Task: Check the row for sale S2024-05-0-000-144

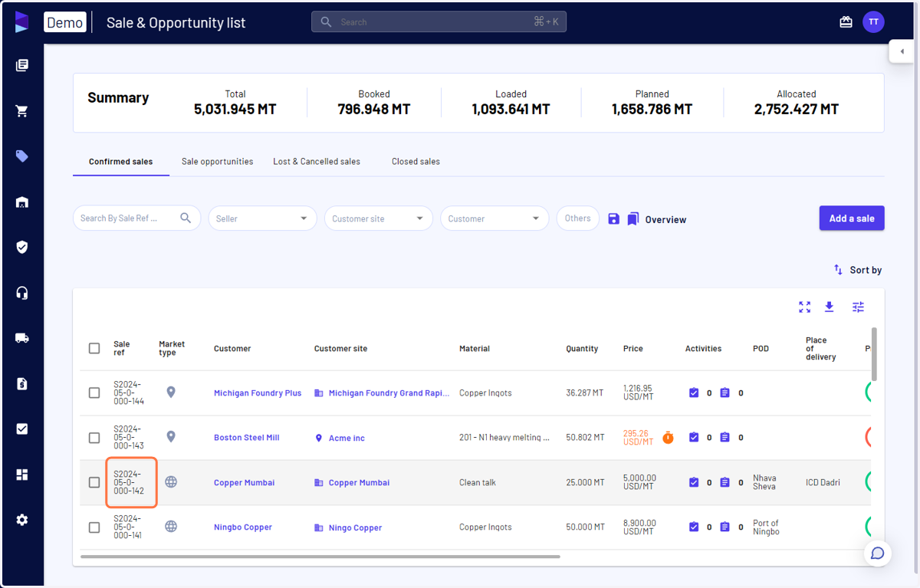Action: tap(94, 393)
